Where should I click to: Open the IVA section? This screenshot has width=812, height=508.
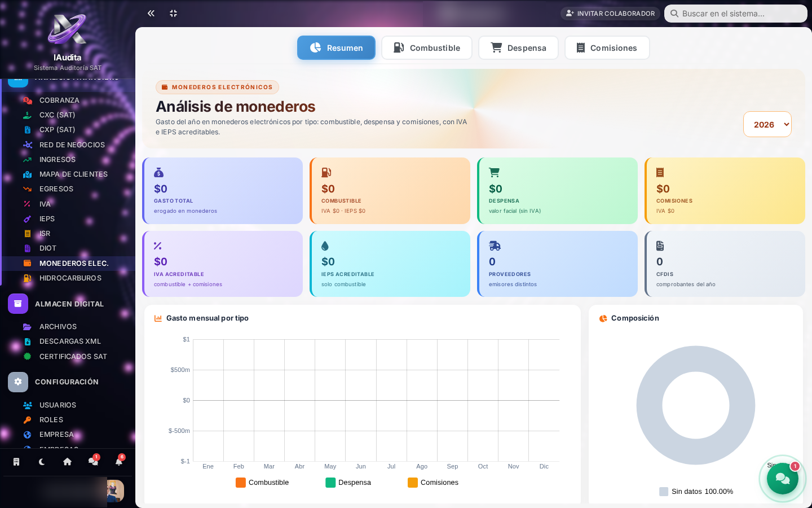click(68, 204)
